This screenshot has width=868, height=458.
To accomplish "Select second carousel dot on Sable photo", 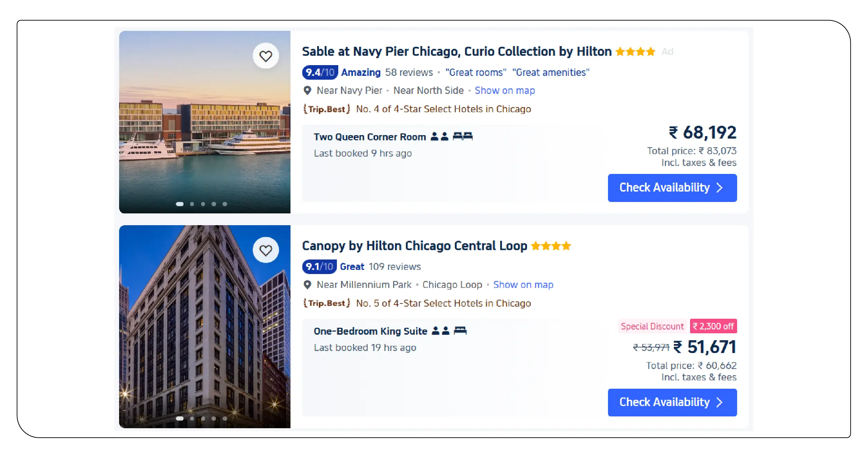I will coord(192,204).
